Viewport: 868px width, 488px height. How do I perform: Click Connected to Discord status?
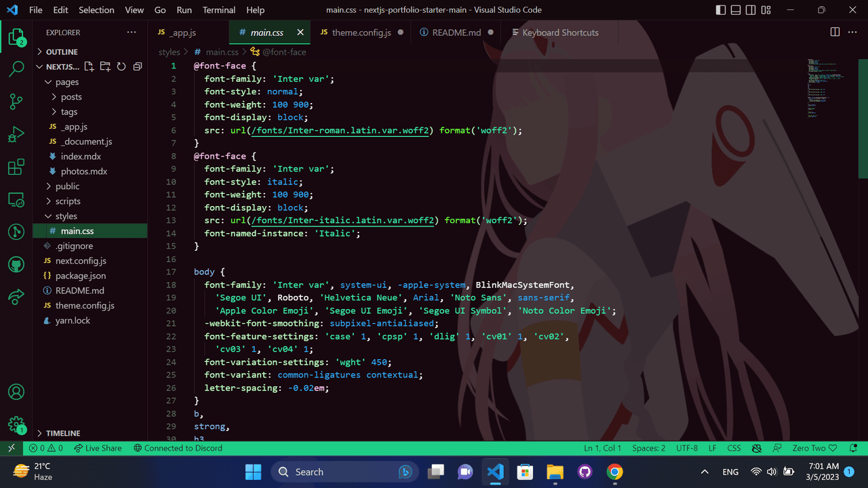point(178,448)
